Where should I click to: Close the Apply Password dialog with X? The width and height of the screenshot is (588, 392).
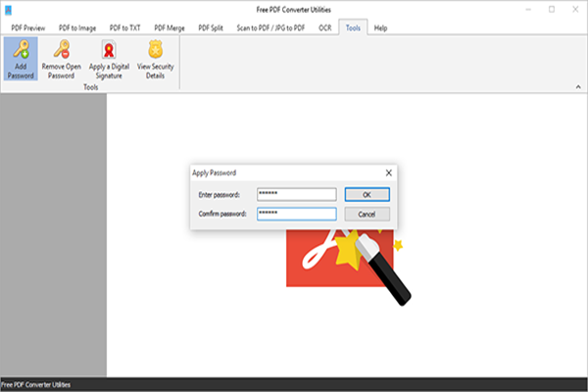(x=388, y=171)
